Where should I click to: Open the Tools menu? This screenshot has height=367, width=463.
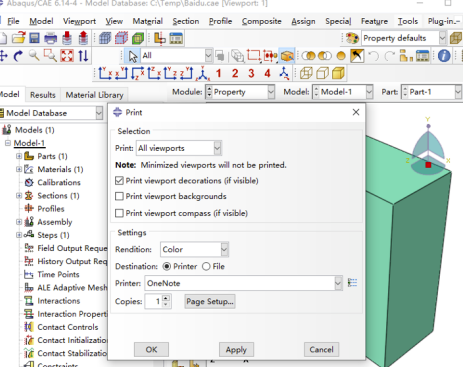(x=408, y=21)
